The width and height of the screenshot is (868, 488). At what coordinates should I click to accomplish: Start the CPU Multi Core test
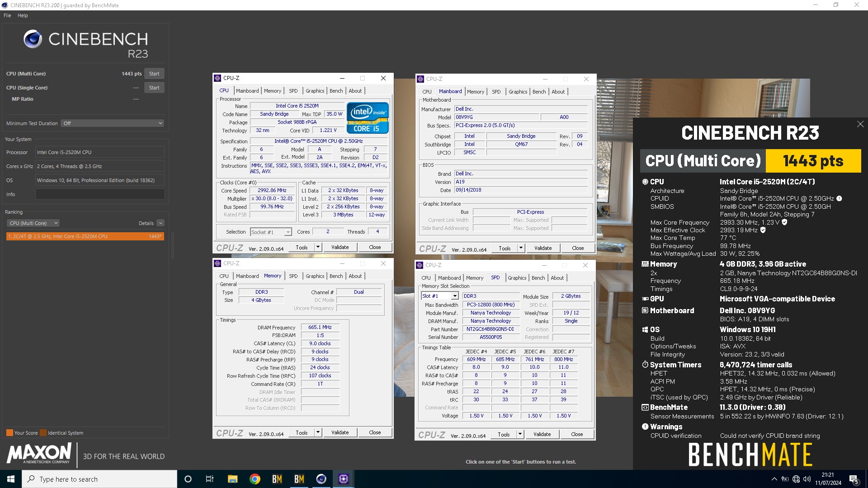pyautogui.click(x=154, y=74)
